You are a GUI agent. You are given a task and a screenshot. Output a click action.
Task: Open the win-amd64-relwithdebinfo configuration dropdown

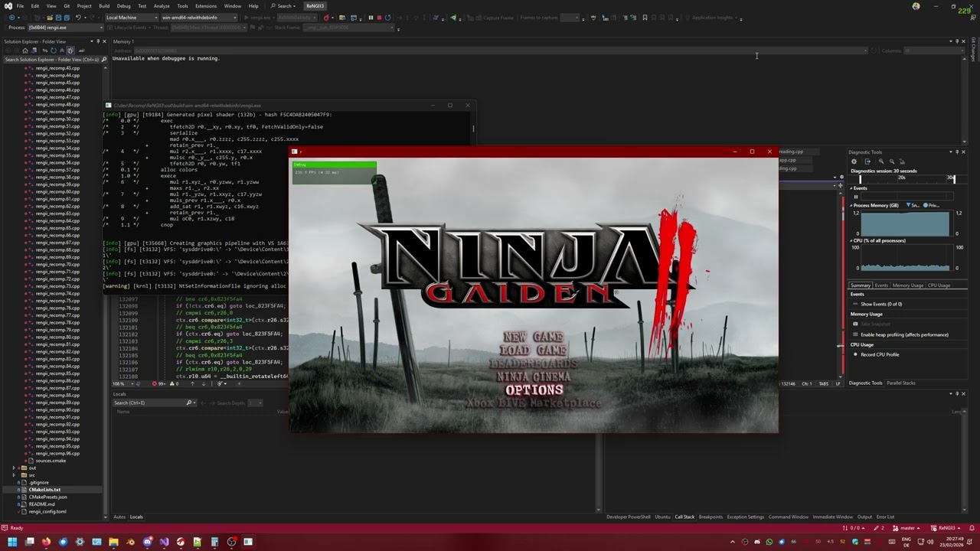click(x=198, y=18)
